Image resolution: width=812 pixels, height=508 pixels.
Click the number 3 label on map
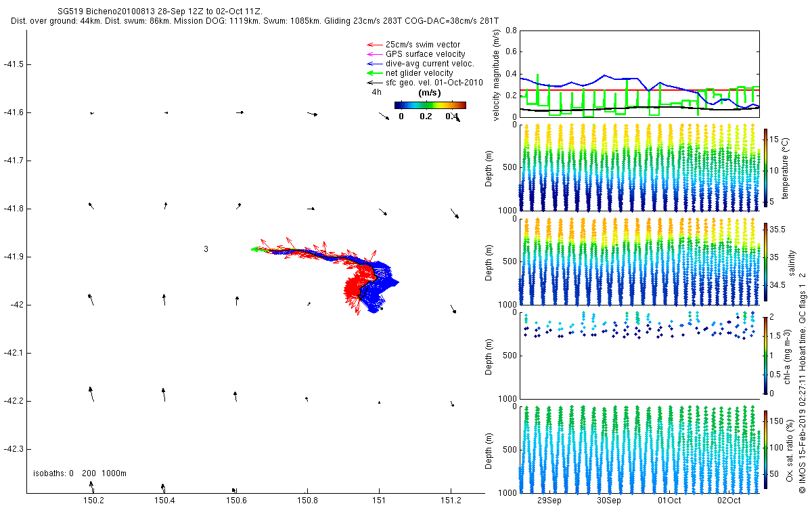[x=206, y=249]
